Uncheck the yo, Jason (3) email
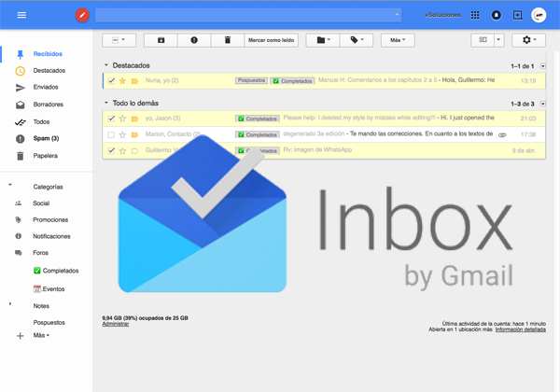 coord(111,119)
